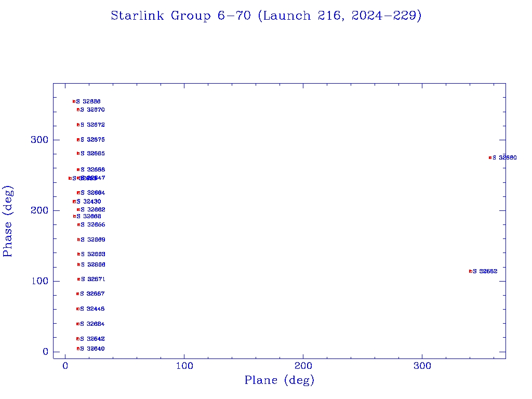Click the 'S 32448' satellite label
The width and height of the screenshot is (532, 399).
pos(92,309)
